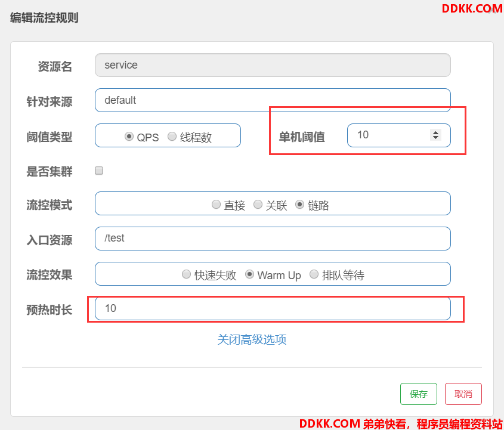Click the 预热时长 input field
Image resolution: width=504 pixels, height=430 pixels.
[x=273, y=308]
